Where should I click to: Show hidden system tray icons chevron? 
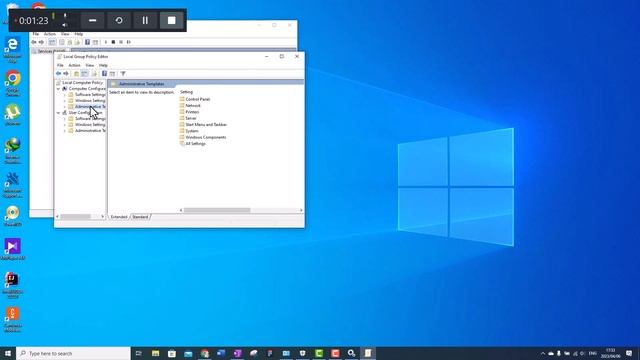543,353
